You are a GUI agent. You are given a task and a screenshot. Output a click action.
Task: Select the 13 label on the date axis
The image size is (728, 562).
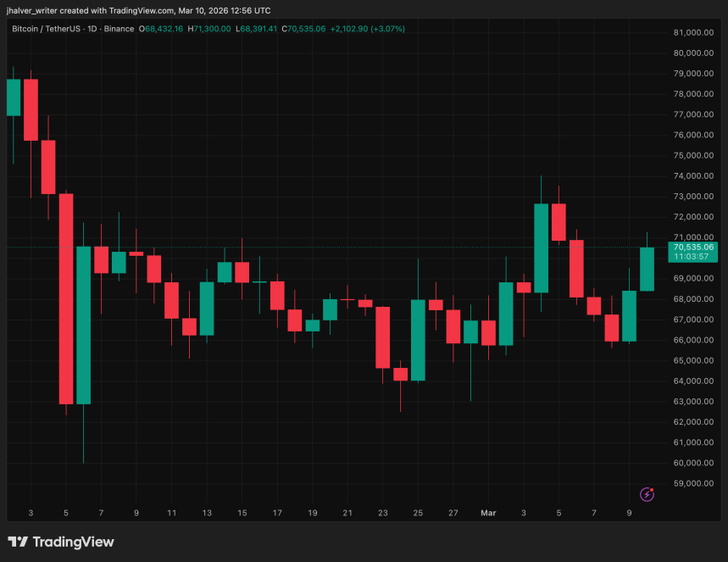click(207, 513)
